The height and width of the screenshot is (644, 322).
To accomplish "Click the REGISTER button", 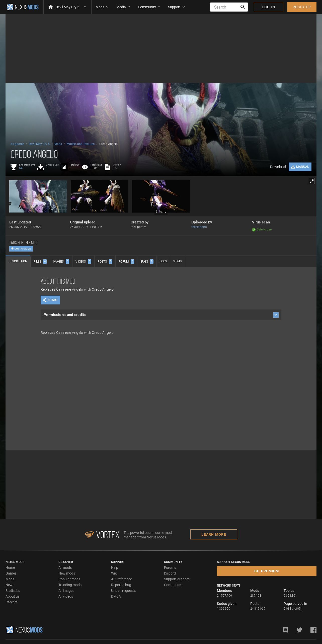I will tap(302, 7).
